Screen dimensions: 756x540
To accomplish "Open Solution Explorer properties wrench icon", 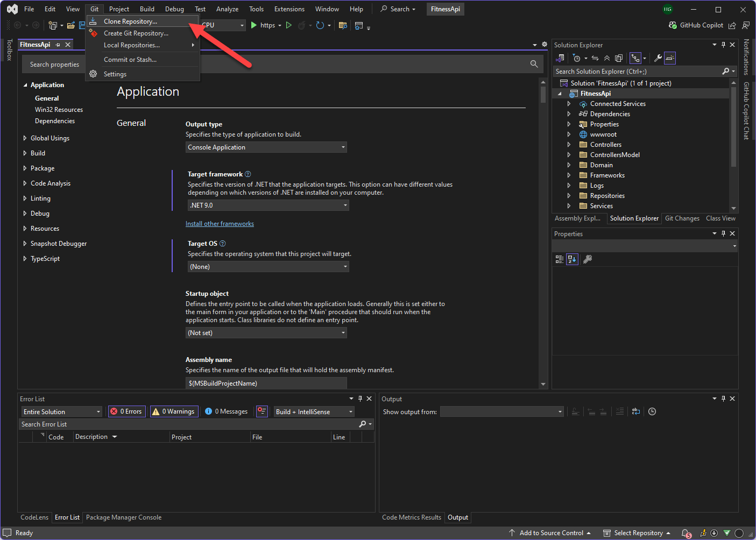I will (x=659, y=58).
